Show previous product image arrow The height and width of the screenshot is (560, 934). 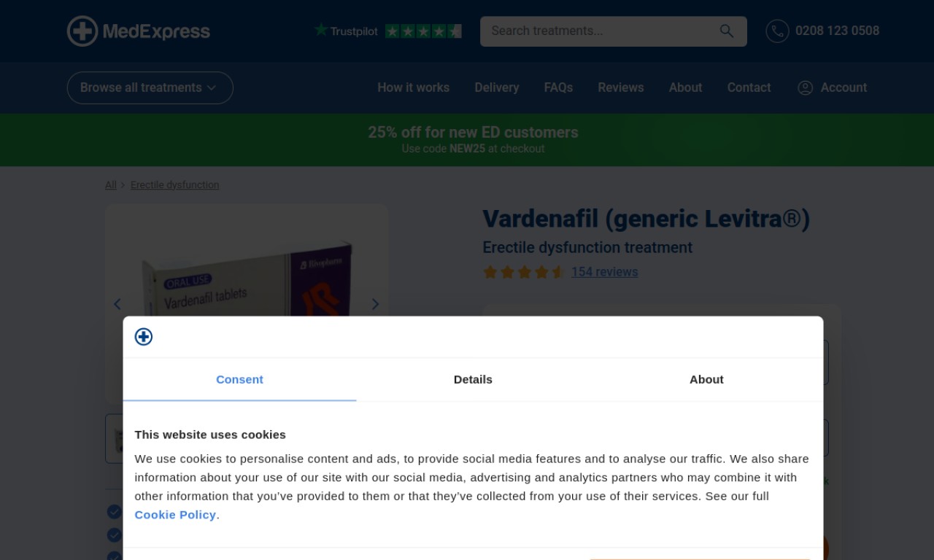[x=117, y=304]
